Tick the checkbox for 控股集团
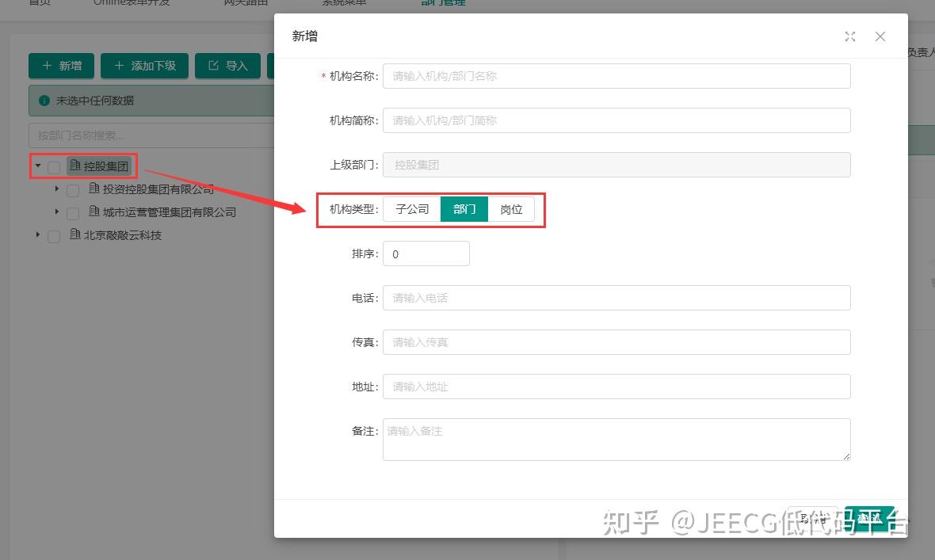 54,168
